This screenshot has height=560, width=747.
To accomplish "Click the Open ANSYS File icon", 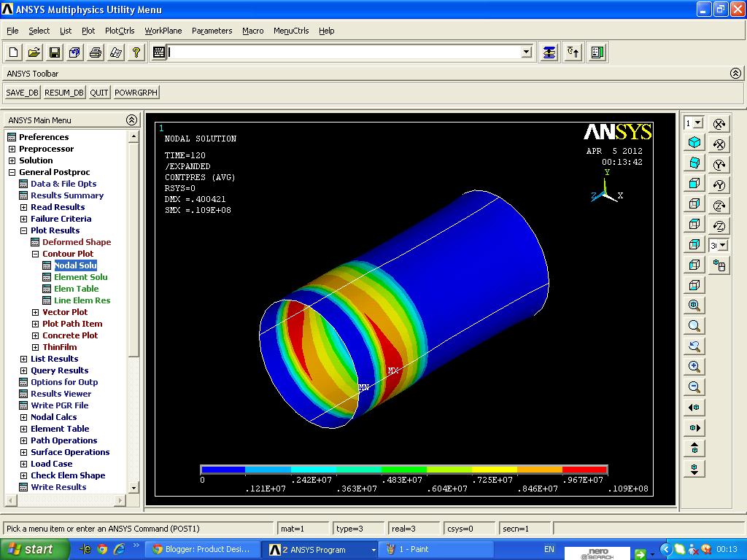I will [34, 52].
